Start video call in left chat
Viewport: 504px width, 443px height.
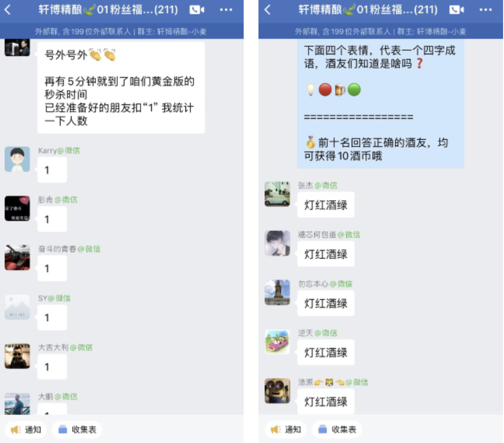point(197,10)
